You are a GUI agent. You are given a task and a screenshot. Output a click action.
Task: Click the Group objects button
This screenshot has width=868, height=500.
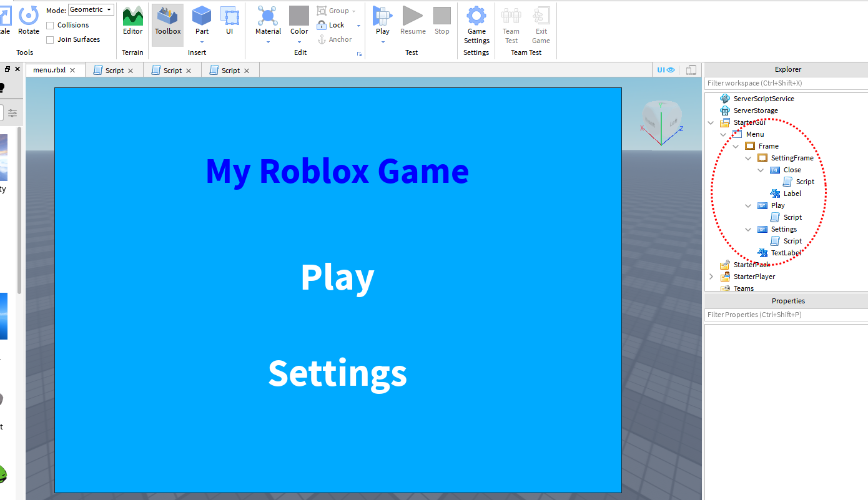coord(336,11)
